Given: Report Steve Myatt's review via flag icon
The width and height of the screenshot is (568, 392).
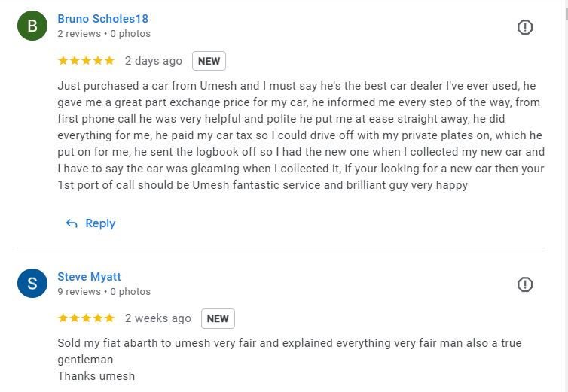Looking at the screenshot, I should tap(525, 284).
